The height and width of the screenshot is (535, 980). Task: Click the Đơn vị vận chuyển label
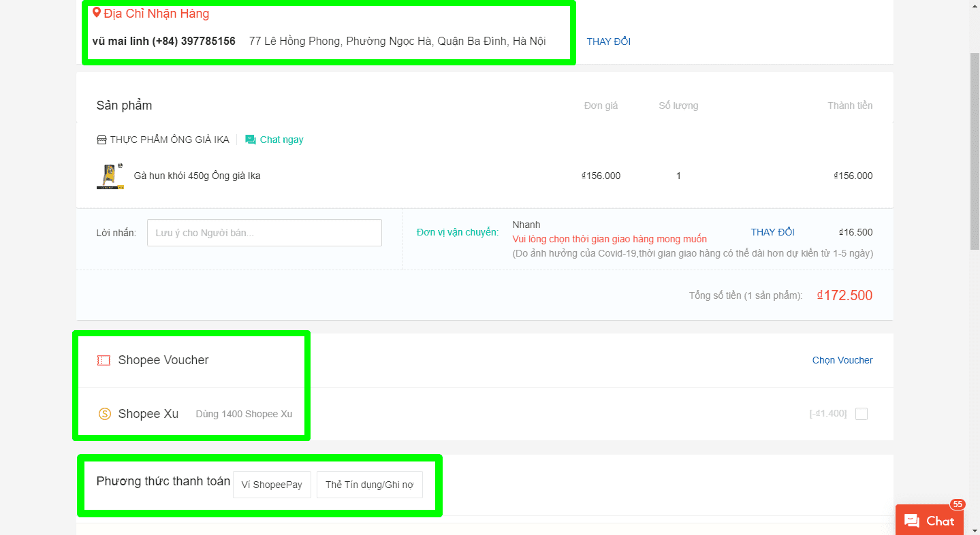point(458,232)
